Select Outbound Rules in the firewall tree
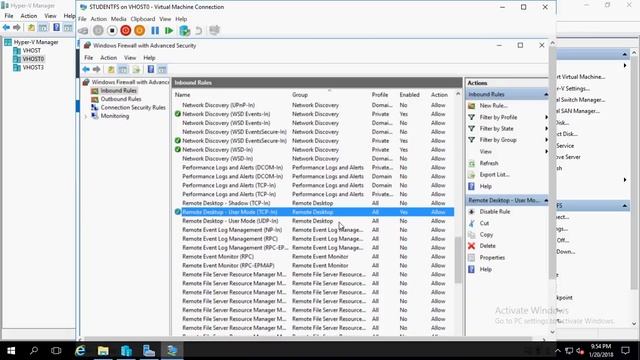640x360 pixels. [x=121, y=99]
